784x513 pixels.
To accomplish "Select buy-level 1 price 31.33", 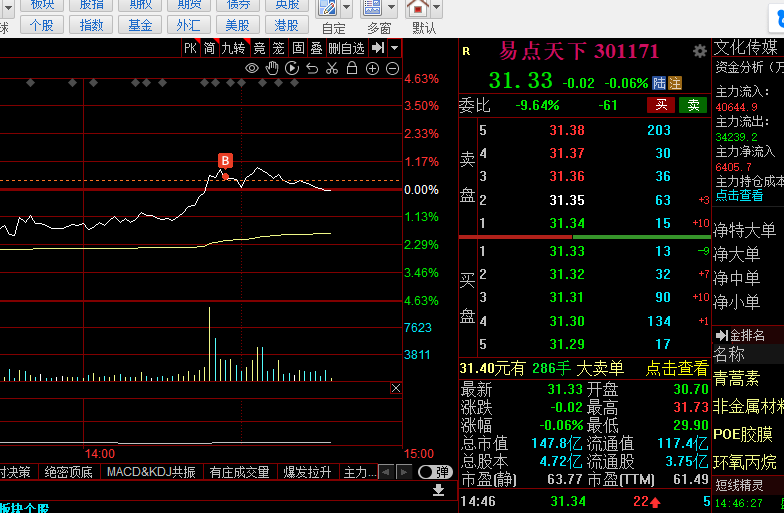I will (x=567, y=251).
